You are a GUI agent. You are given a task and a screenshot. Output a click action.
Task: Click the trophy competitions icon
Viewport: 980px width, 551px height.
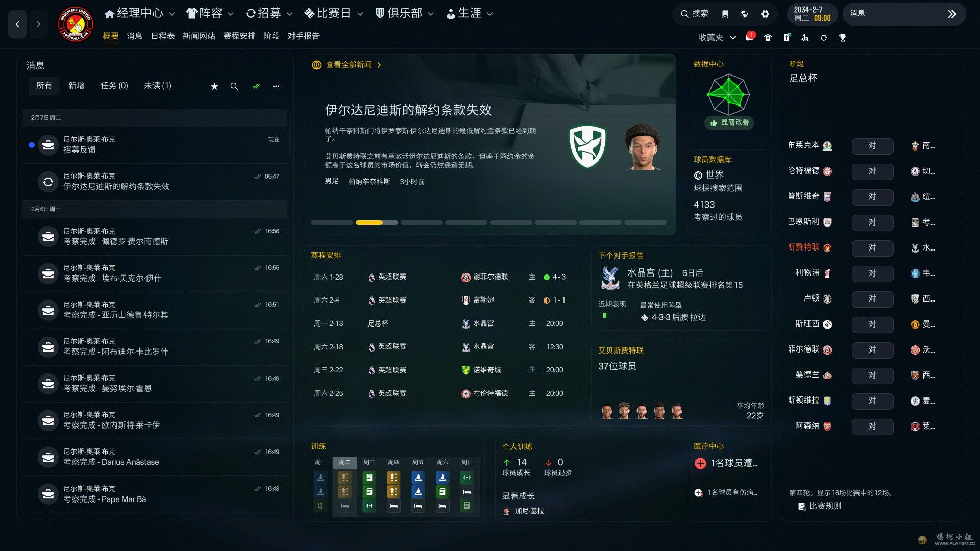pyautogui.click(x=842, y=38)
